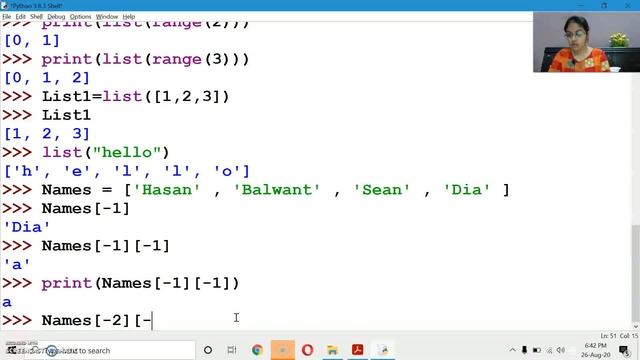Viewport: 640px width, 360px height.
Task: Click the output ['h', 'e', 'l', 'l', 'o']
Action: pos(127,171)
